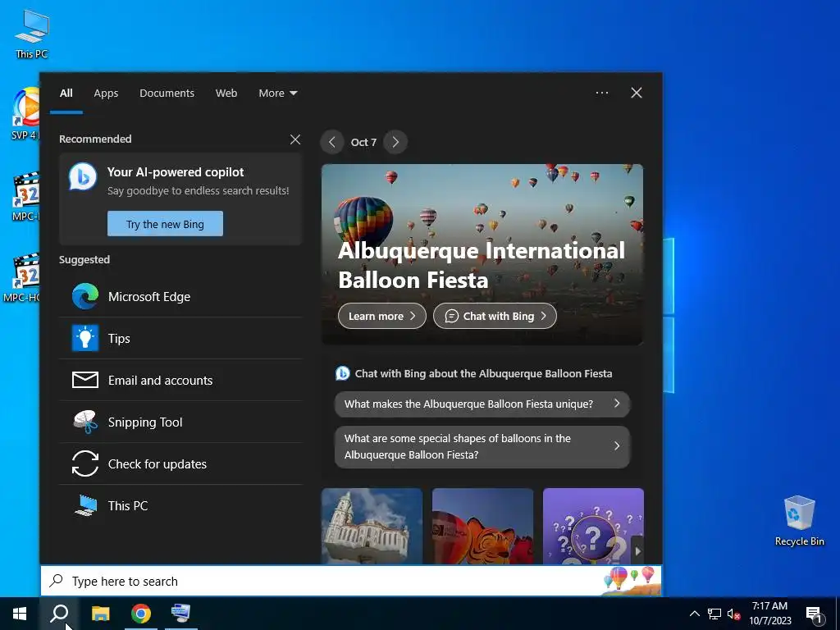
Task: Ask what makes the Balloon Fiesta unique
Action: coord(482,404)
